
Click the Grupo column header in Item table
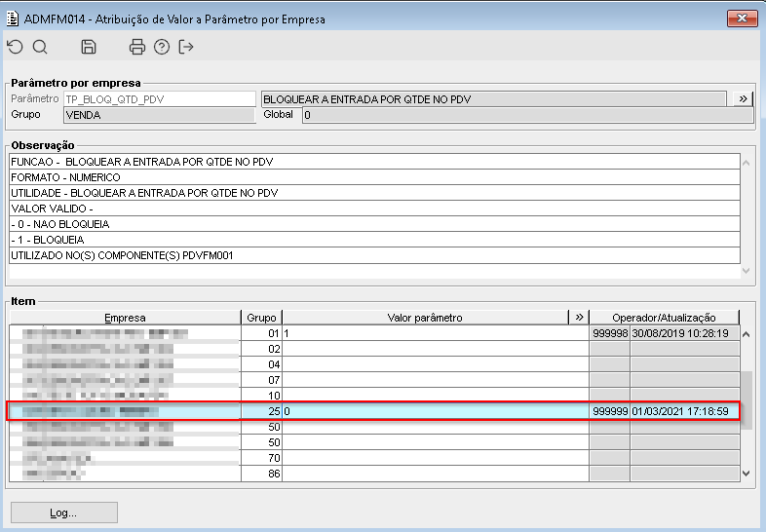click(x=261, y=318)
